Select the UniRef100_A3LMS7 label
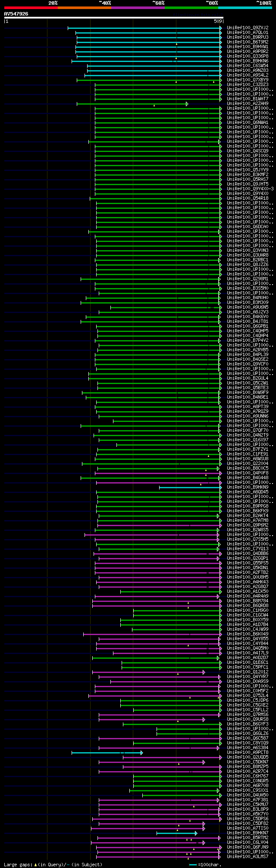 [x=248, y=857]
